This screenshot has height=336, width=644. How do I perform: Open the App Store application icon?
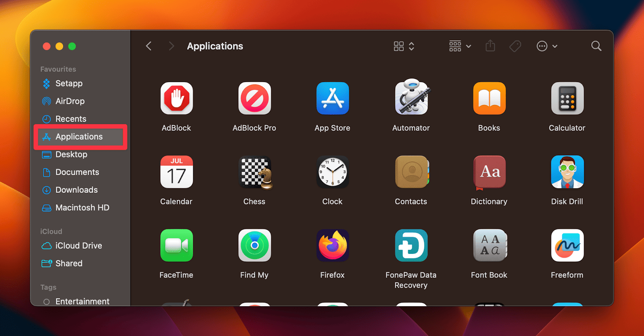332,99
